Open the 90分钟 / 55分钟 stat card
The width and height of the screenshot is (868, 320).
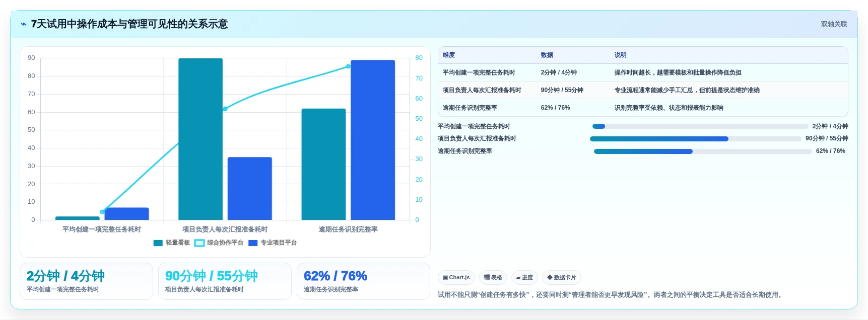(225, 281)
